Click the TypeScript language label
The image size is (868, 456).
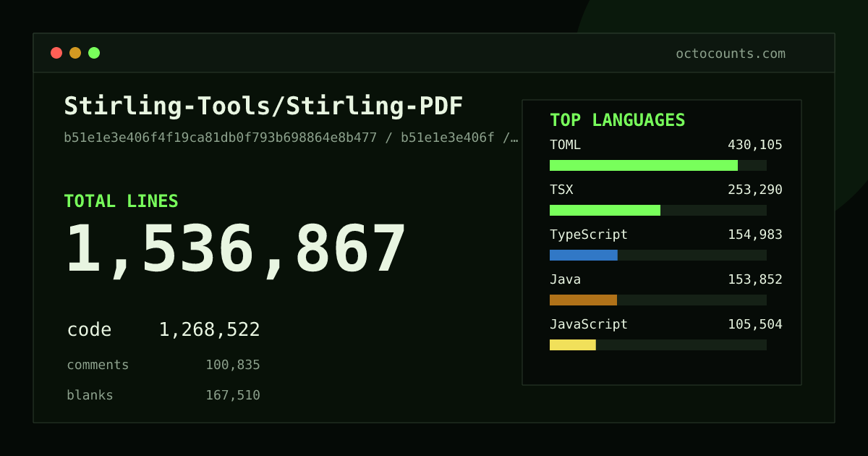[x=589, y=235]
